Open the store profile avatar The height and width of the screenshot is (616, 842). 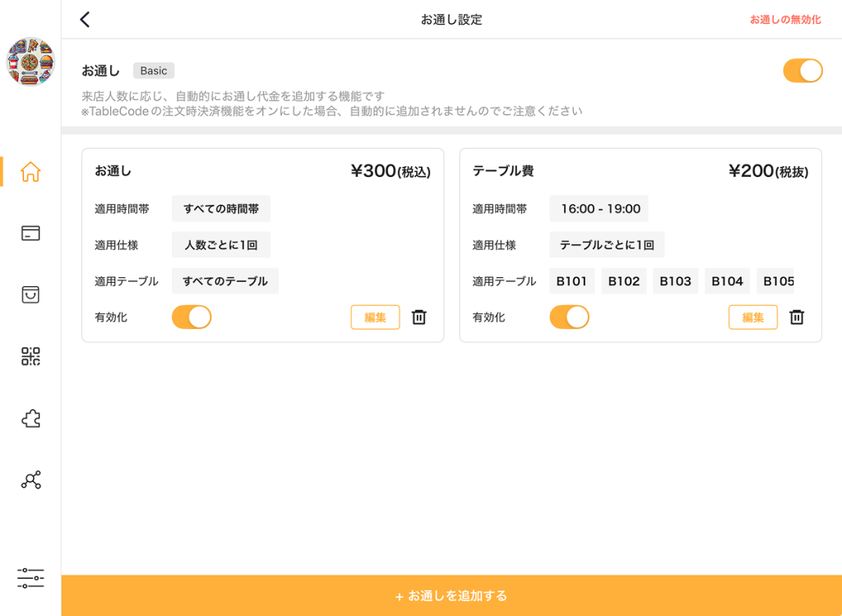(30, 62)
